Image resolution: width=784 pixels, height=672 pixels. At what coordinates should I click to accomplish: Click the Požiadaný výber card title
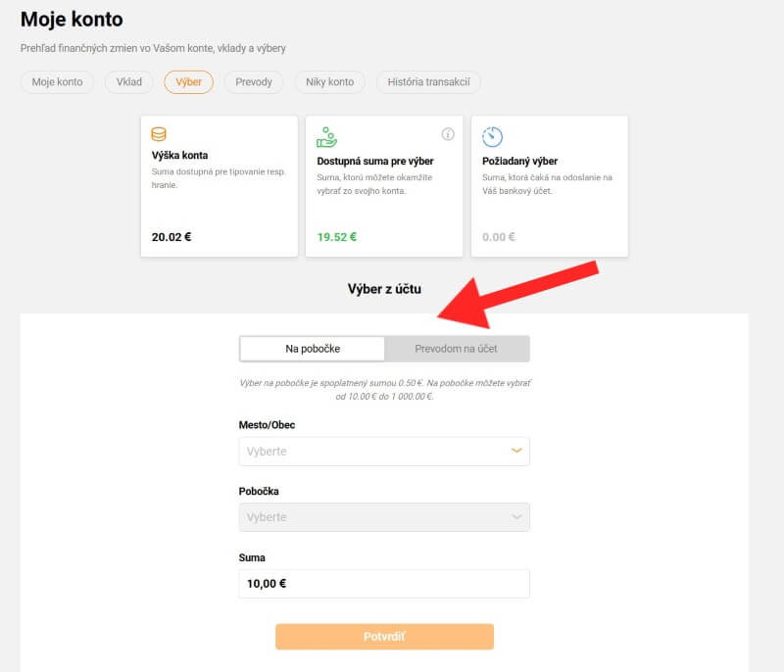point(519,162)
